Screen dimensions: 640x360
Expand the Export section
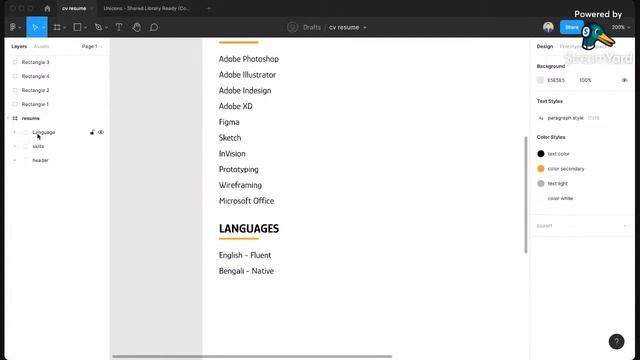coord(625,226)
